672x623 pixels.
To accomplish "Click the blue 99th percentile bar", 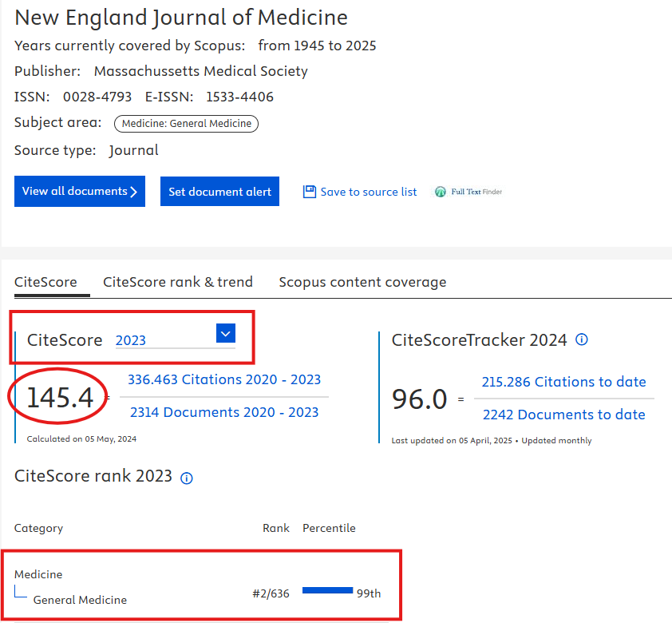I will pos(327,590).
